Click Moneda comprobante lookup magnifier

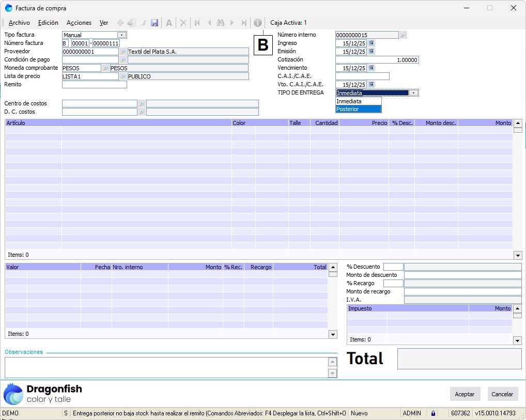pyautogui.click(x=105, y=68)
